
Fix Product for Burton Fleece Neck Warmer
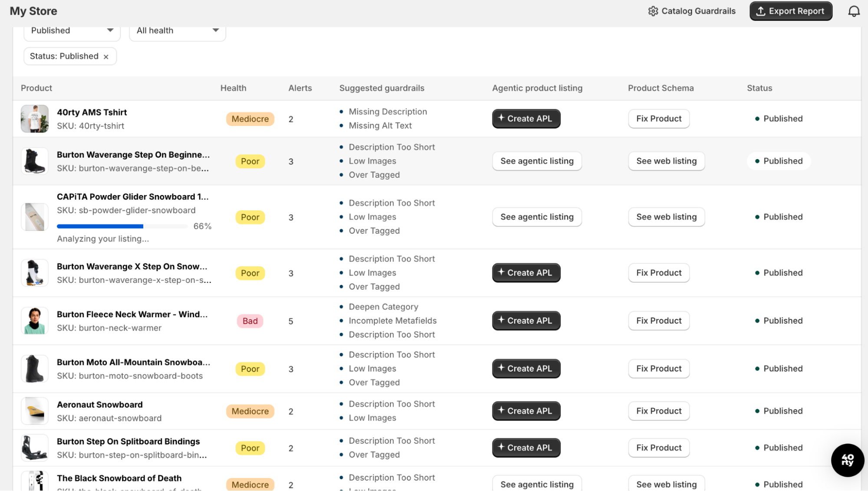pos(659,321)
